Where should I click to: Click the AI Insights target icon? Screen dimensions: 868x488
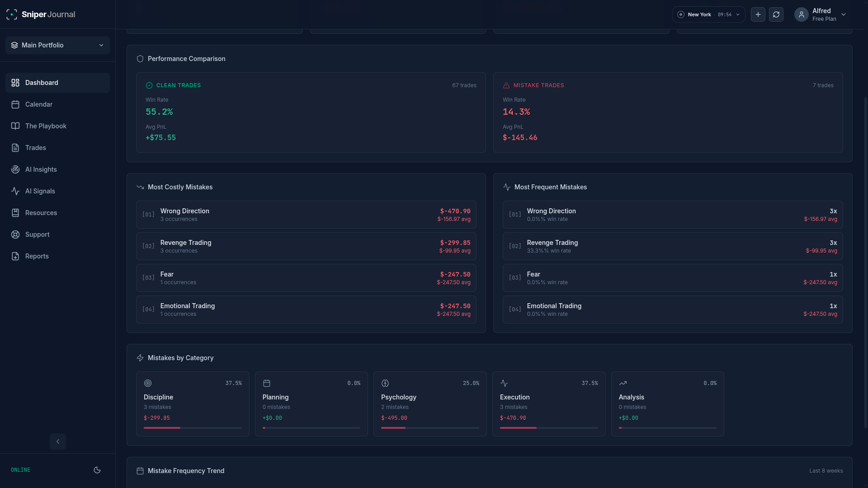click(x=15, y=169)
